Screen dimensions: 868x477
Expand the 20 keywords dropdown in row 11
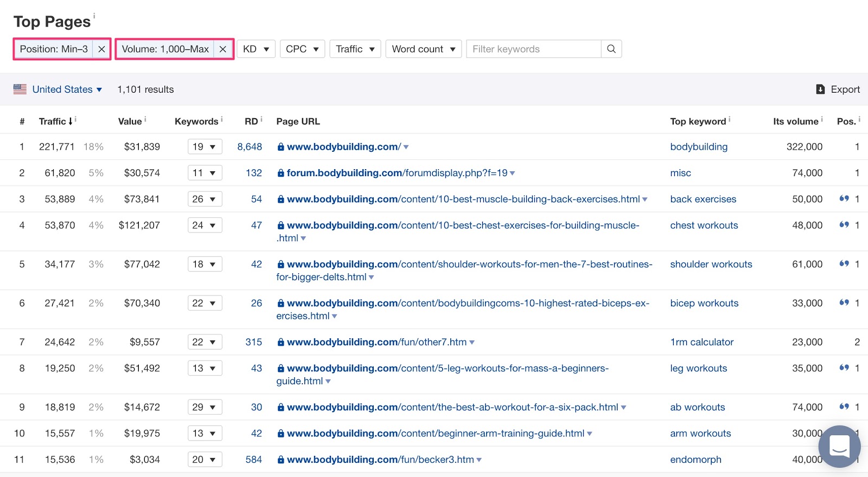pyautogui.click(x=205, y=459)
